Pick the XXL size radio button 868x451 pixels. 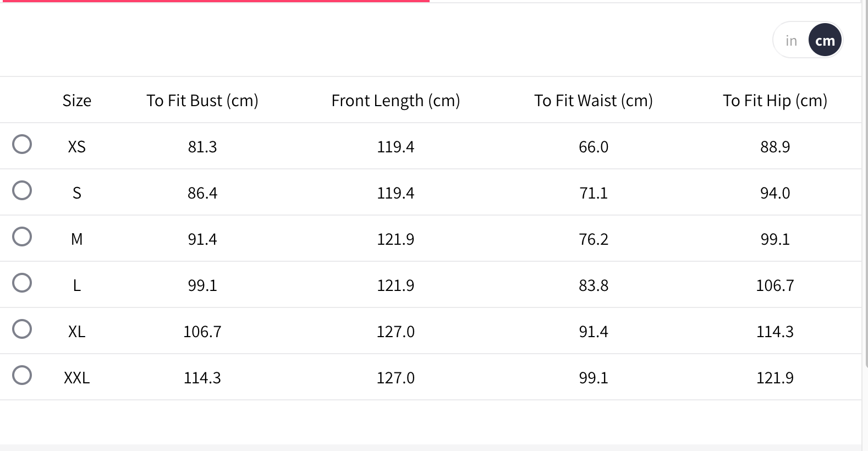(x=22, y=375)
